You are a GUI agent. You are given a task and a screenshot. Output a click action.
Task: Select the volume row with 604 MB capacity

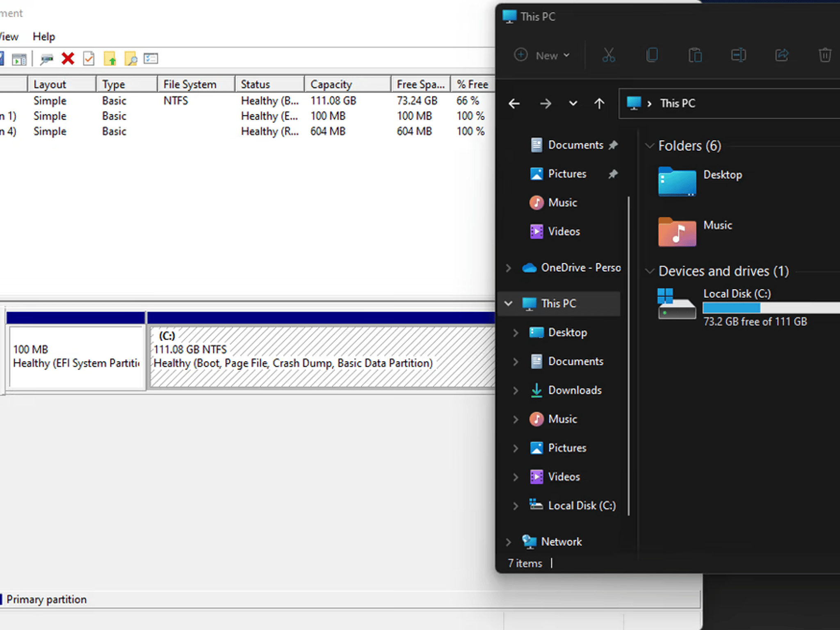(x=247, y=132)
